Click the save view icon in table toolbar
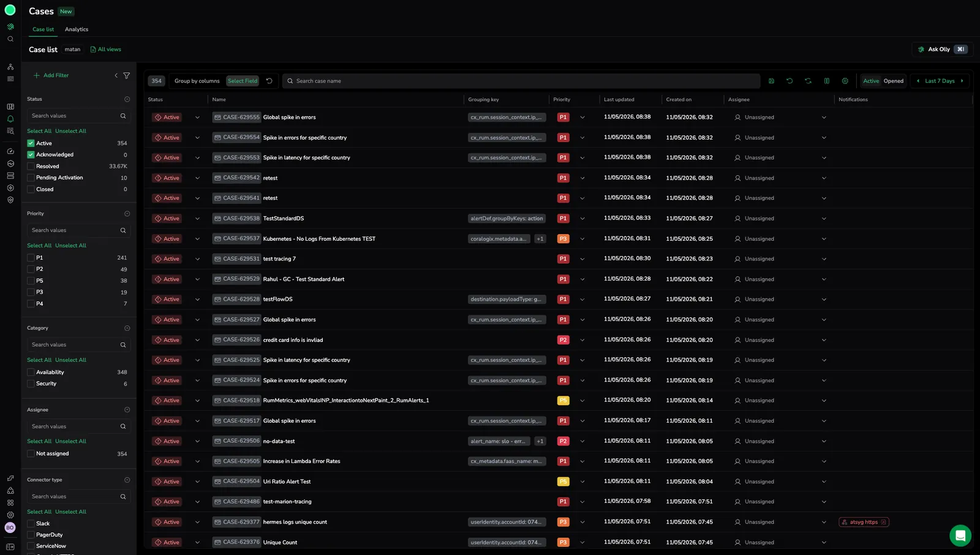This screenshot has width=980, height=555. (x=771, y=81)
